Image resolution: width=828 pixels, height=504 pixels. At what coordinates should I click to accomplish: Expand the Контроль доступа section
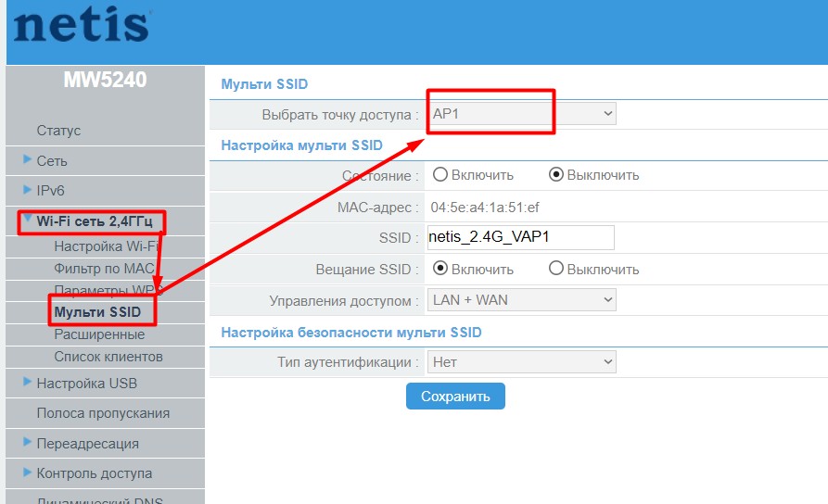[x=94, y=473]
